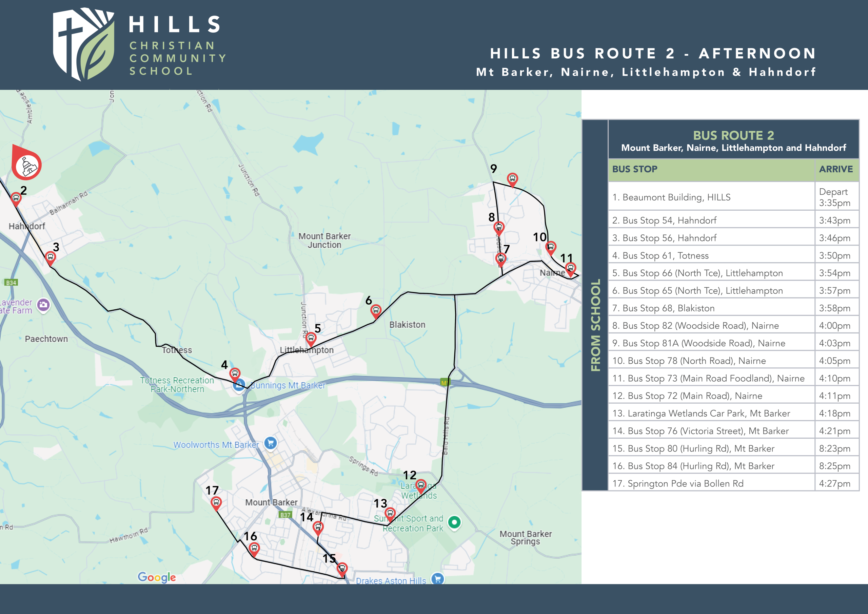Click bus stop marker 8 in Nairne
The image size is (868, 614).
(x=499, y=229)
